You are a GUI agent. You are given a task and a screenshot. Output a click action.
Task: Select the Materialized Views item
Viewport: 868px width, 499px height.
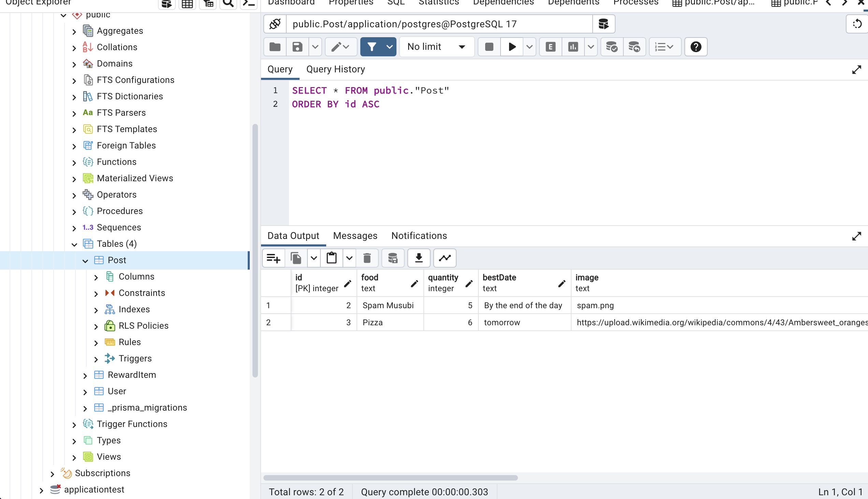pos(135,178)
